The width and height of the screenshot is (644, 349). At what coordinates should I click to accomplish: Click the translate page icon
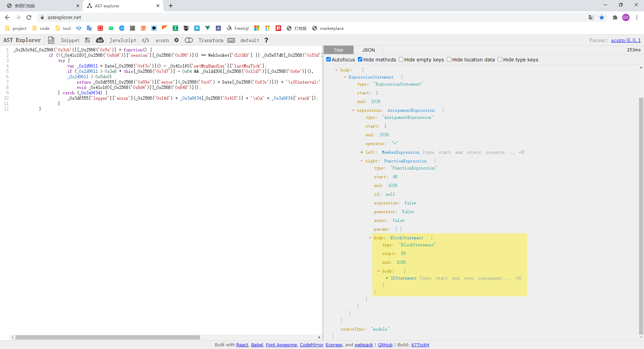pos(591,17)
